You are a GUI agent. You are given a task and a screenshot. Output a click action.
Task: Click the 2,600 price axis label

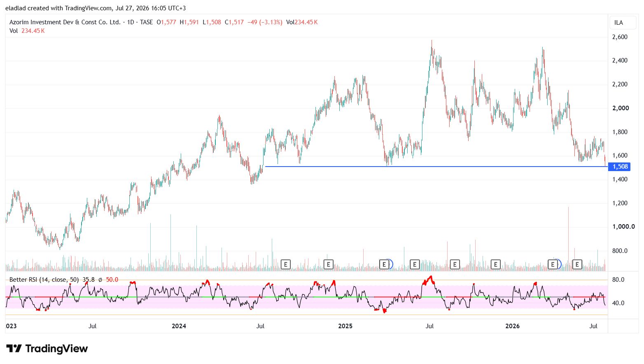tap(620, 37)
